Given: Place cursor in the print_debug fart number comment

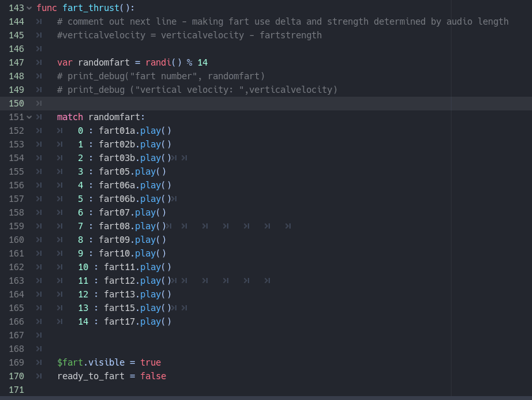Looking at the screenshot, I should [x=161, y=76].
